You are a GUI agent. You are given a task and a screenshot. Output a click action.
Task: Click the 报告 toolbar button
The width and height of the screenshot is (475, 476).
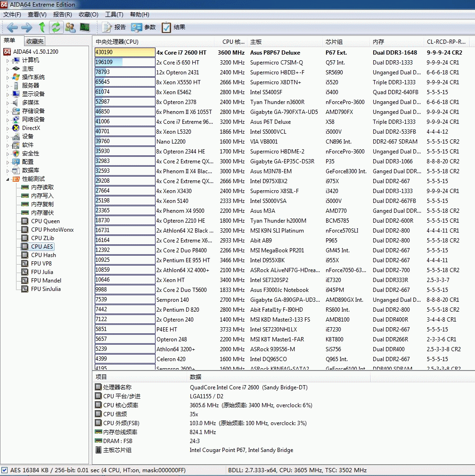[x=114, y=27]
